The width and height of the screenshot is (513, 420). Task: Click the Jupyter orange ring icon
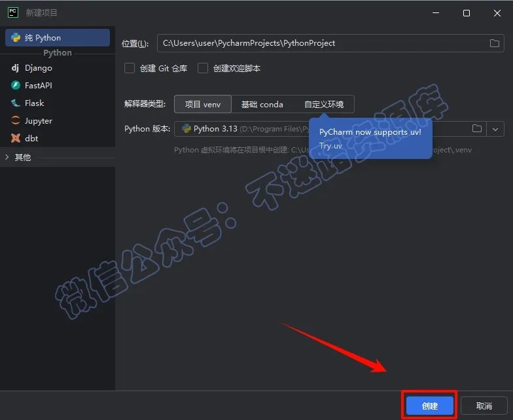point(16,120)
